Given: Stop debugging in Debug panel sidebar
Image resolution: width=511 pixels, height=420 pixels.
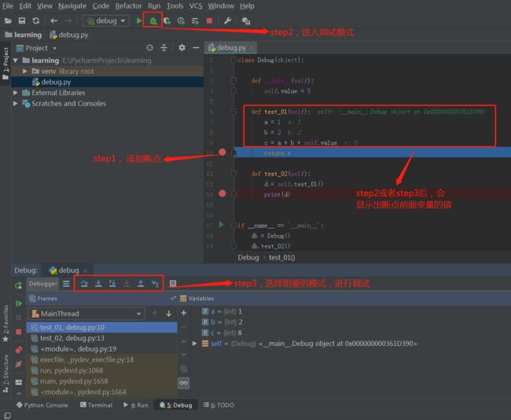Looking at the screenshot, I should point(19,332).
